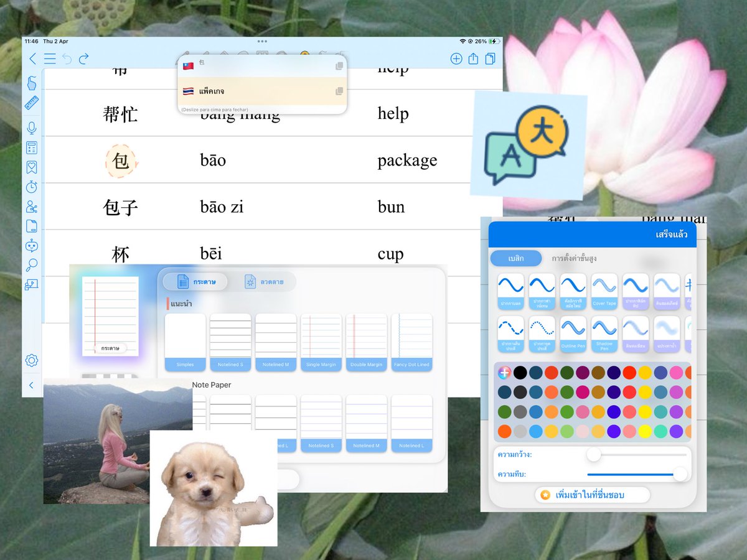Image resolution: width=747 pixels, height=560 pixels.
Task: Add new page with the plus circle icon
Action: [456, 59]
